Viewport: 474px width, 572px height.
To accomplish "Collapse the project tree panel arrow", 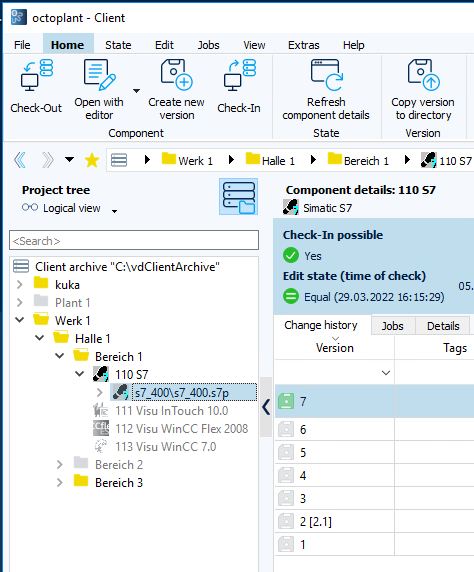I will pyautogui.click(x=266, y=407).
